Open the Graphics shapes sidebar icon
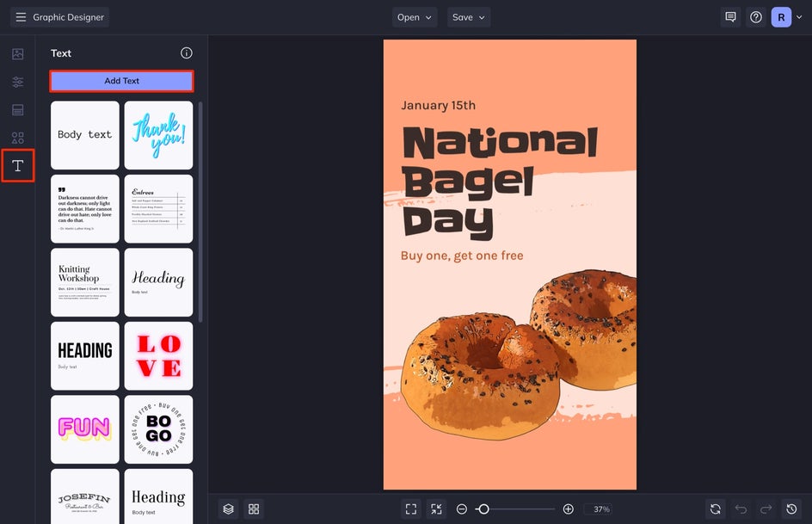Viewport: 812px width, 524px height. point(17,138)
